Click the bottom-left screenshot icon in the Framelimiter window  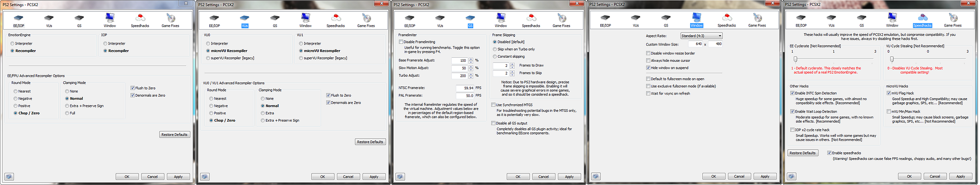click(400, 177)
